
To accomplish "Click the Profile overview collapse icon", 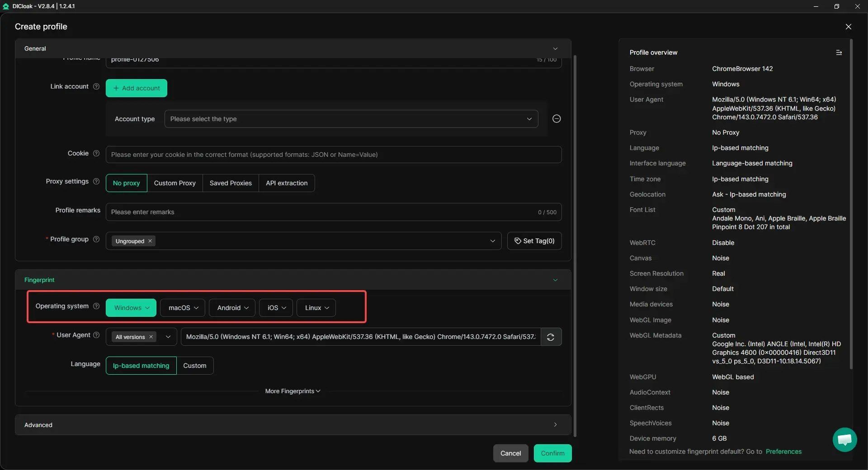I will (x=839, y=53).
